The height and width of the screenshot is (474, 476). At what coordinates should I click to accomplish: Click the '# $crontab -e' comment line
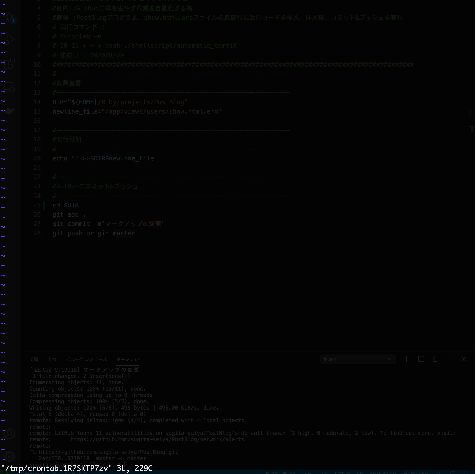pos(77,36)
